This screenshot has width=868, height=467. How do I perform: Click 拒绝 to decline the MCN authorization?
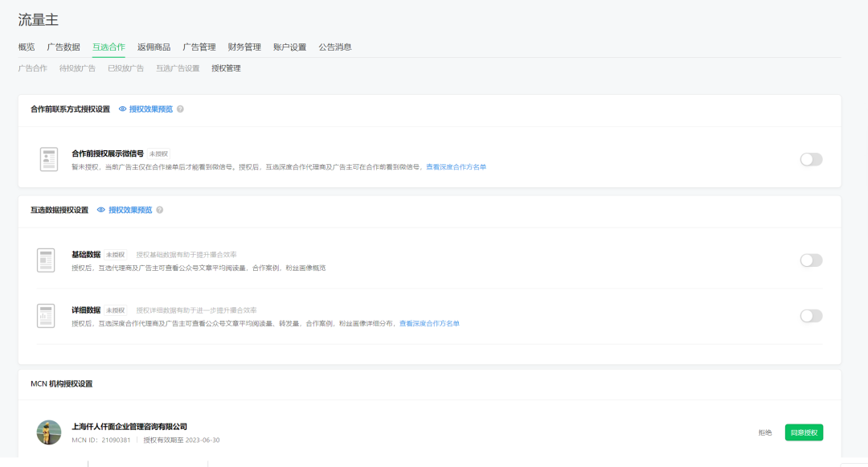[x=764, y=432]
